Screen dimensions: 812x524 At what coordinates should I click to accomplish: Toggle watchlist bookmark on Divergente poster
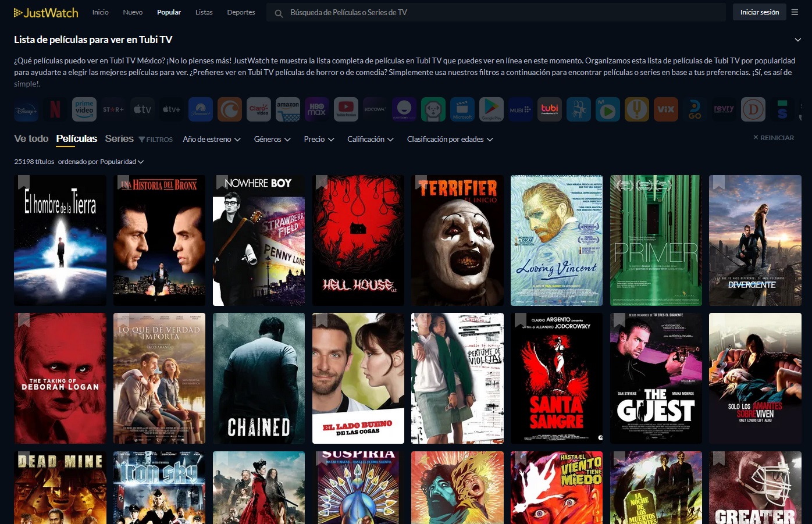point(719,182)
